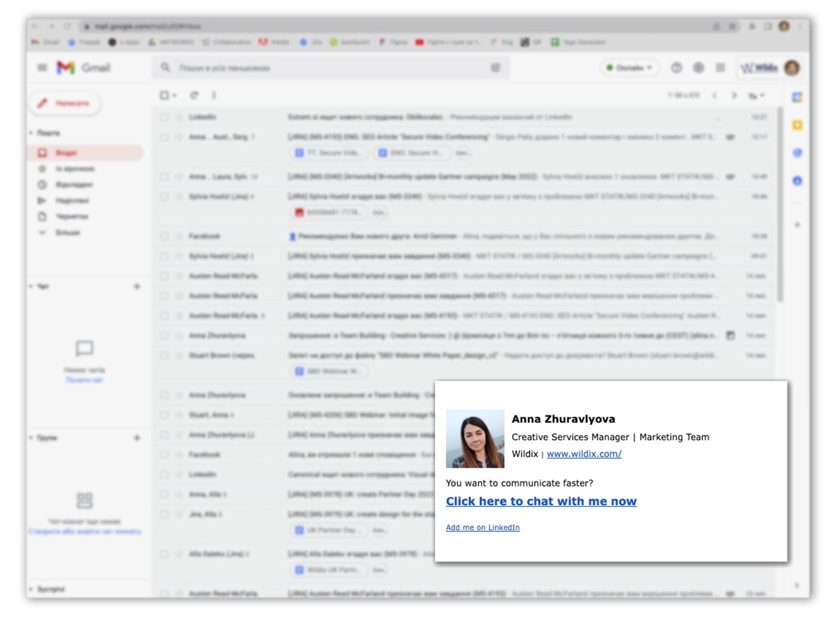Click the Compose button
Viewport: 840px width, 627px height.
[x=65, y=103]
